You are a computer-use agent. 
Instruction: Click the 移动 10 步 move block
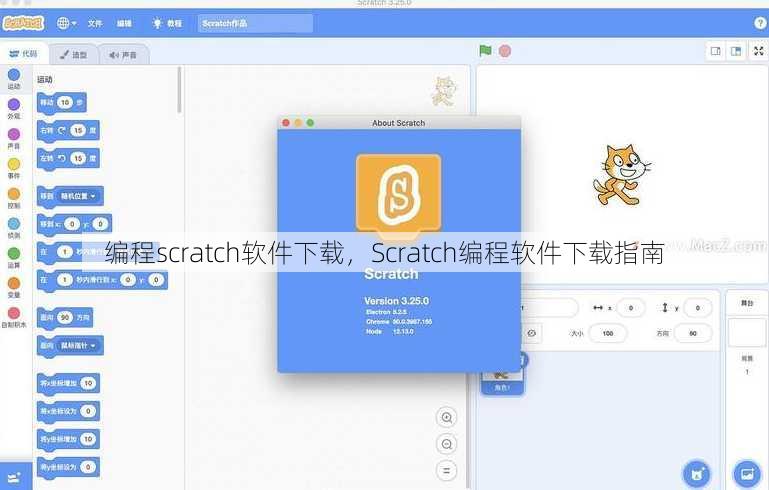[61, 103]
